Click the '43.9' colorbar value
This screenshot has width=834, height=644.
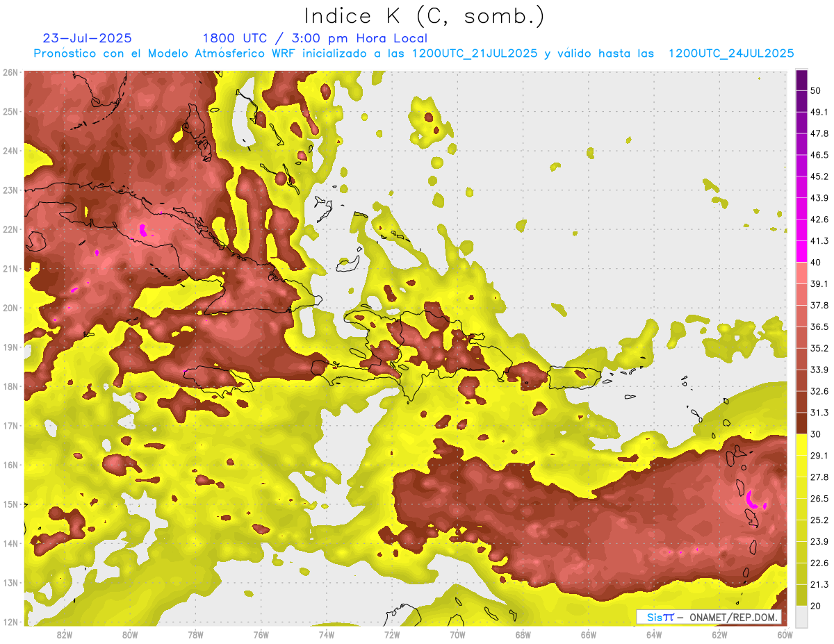click(x=820, y=198)
